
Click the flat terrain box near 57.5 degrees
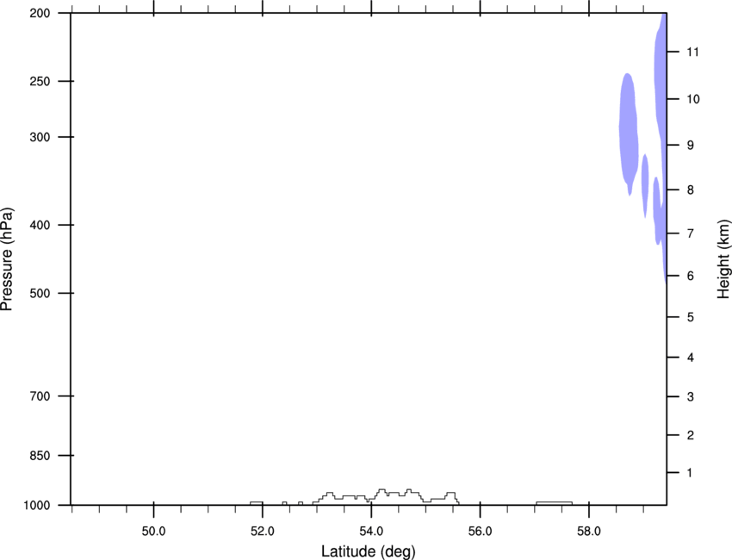554,503
